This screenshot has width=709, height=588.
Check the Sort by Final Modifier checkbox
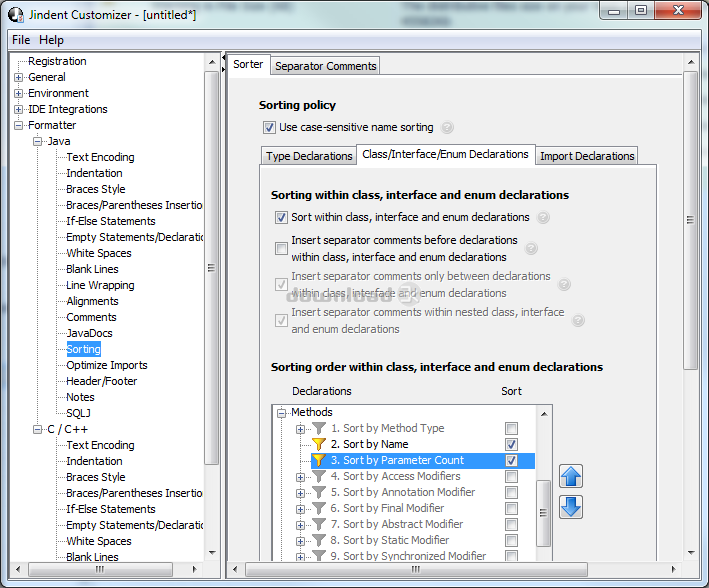click(511, 508)
